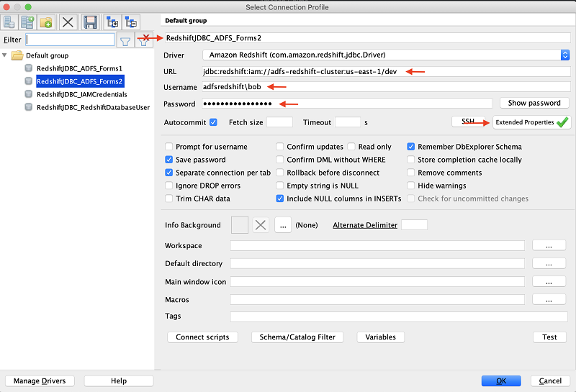This screenshot has height=392, width=576.
Task: Cancel the connection profile dialog
Action: [550, 381]
